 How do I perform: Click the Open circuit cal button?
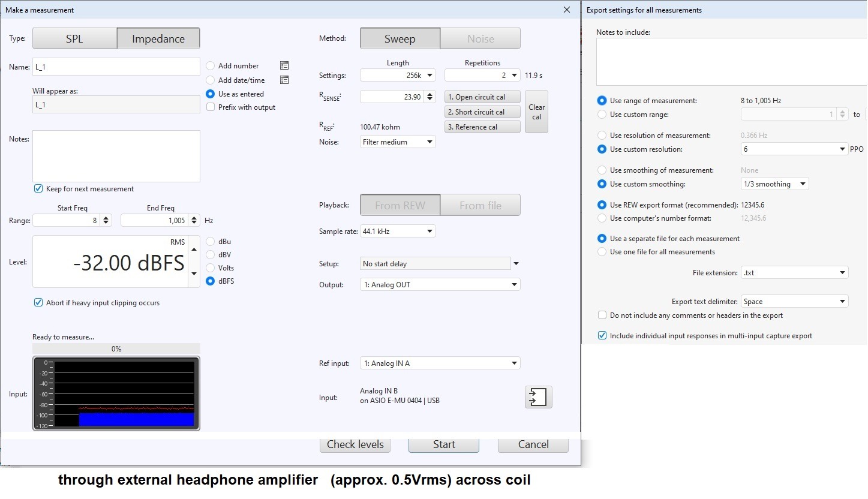point(482,97)
